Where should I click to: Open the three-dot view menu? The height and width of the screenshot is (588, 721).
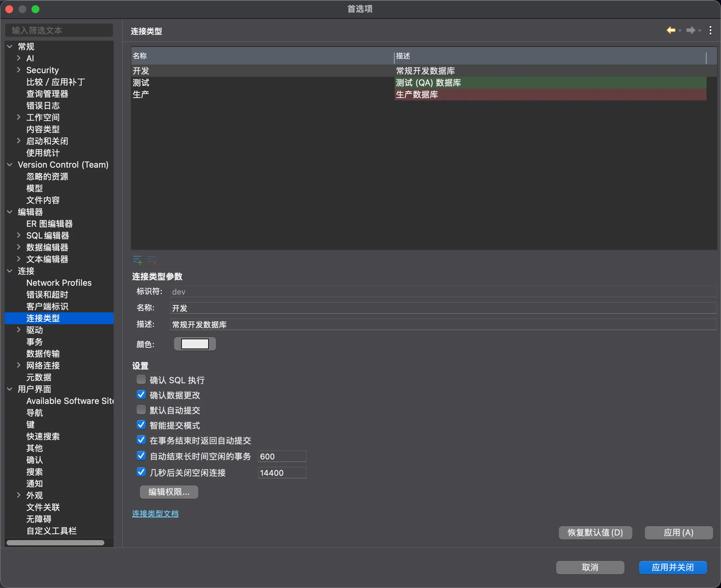tap(710, 31)
